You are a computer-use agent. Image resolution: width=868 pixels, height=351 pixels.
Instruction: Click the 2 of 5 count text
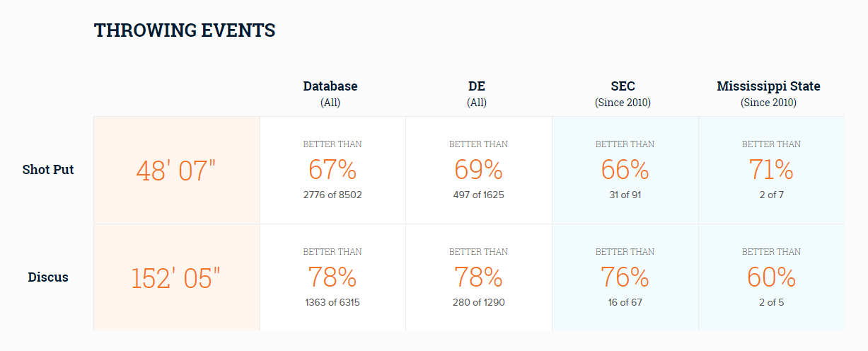(x=771, y=302)
